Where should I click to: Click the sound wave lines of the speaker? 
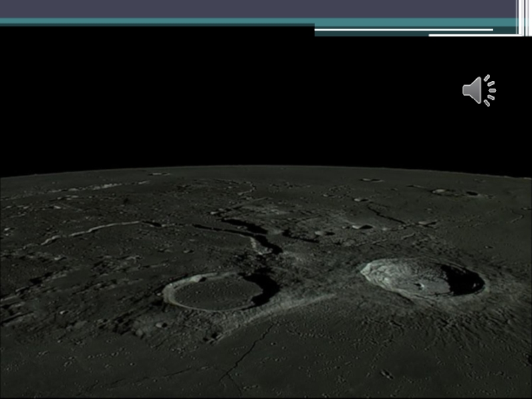(490, 90)
